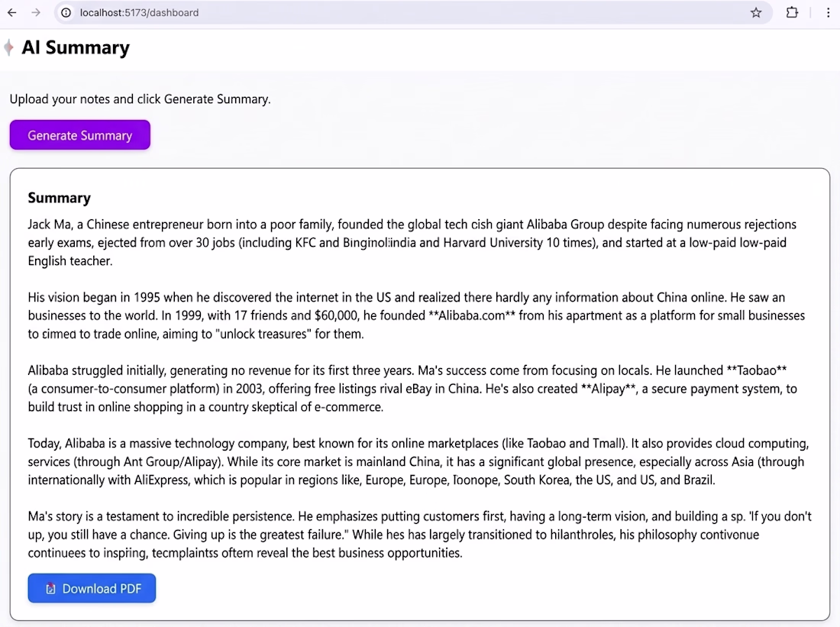Focus the localhost:5173/dashboard address bar
840x627 pixels.
point(412,12)
